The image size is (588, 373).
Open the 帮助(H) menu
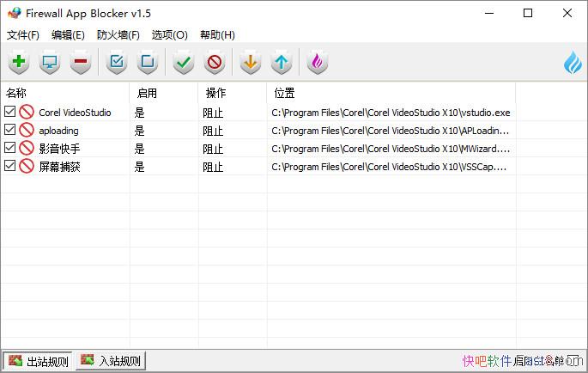217,35
